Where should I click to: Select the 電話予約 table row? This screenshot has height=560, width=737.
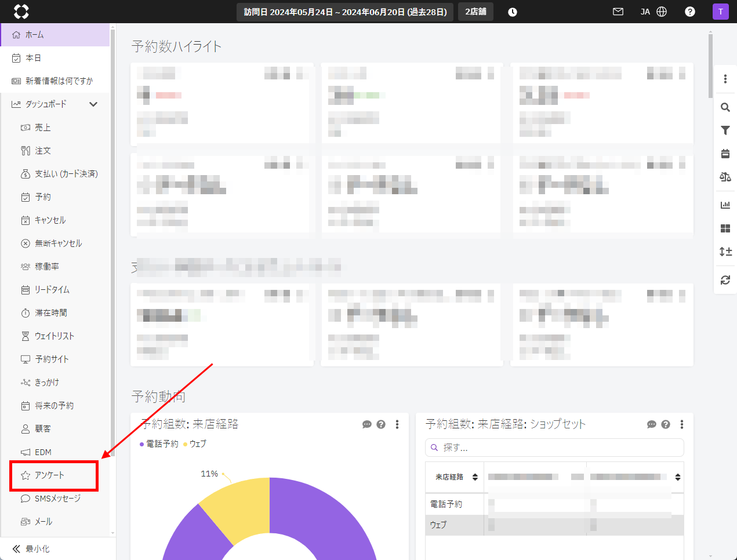554,504
